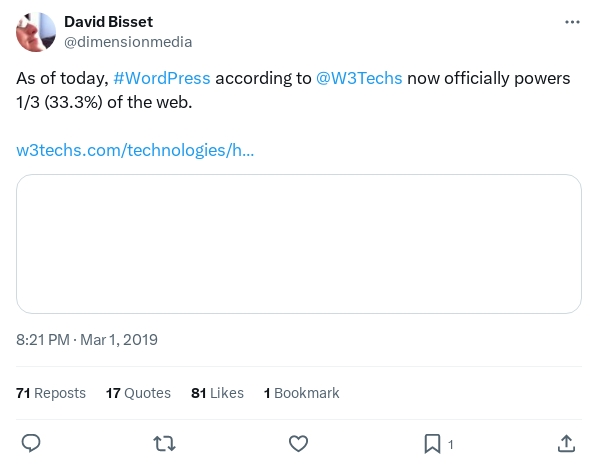View the 17 Quotes list
598x467 pixels.
click(x=138, y=393)
